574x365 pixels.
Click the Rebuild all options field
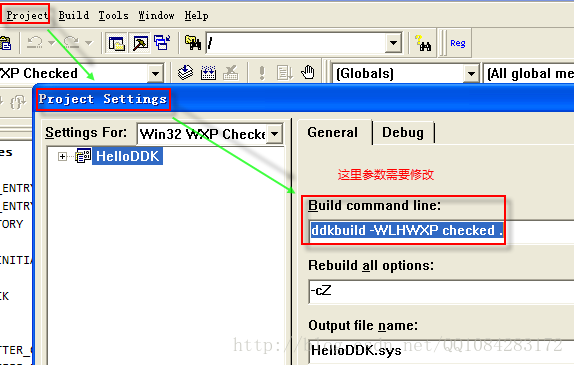click(x=441, y=291)
